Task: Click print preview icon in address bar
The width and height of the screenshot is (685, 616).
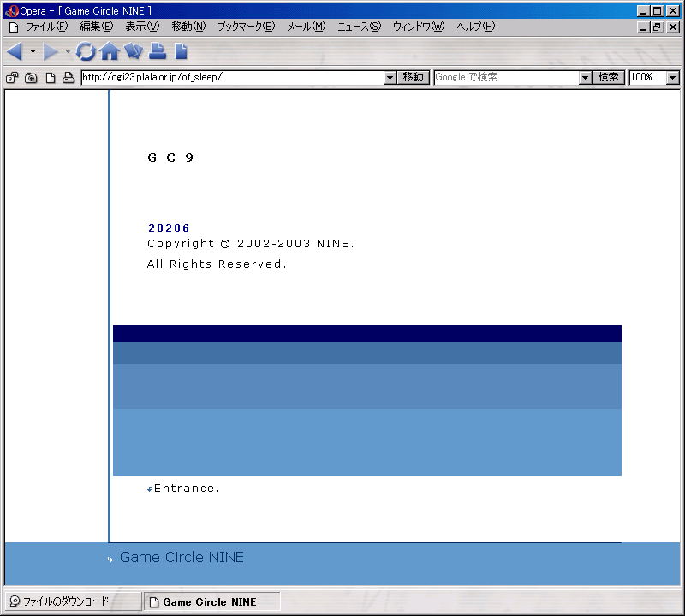Action: pyautogui.click(x=68, y=78)
